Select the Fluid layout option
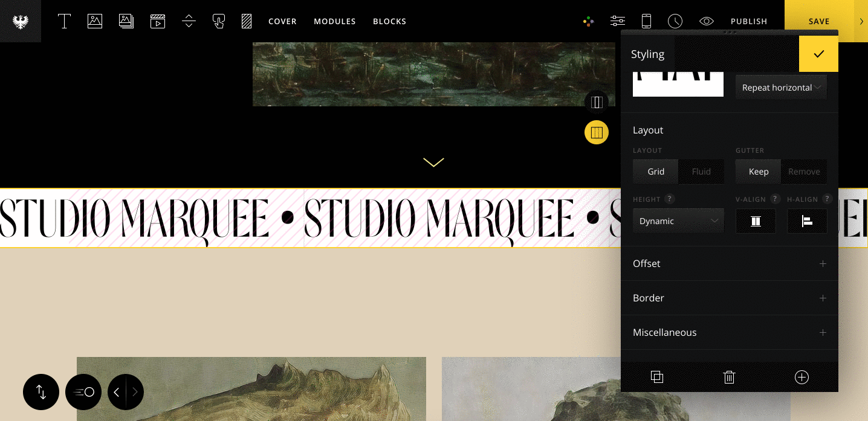The image size is (868, 421). 701,172
